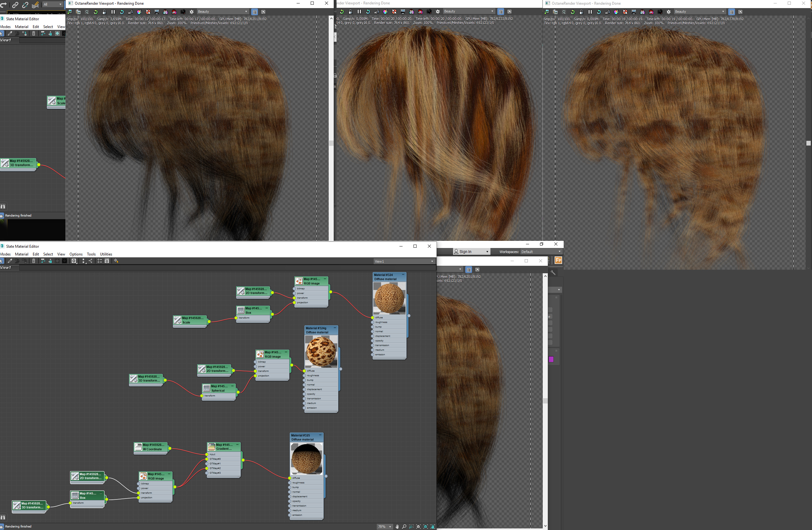Open the Utilities menu in Slate Material Editor
The height and width of the screenshot is (530, 812).
[106, 254]
